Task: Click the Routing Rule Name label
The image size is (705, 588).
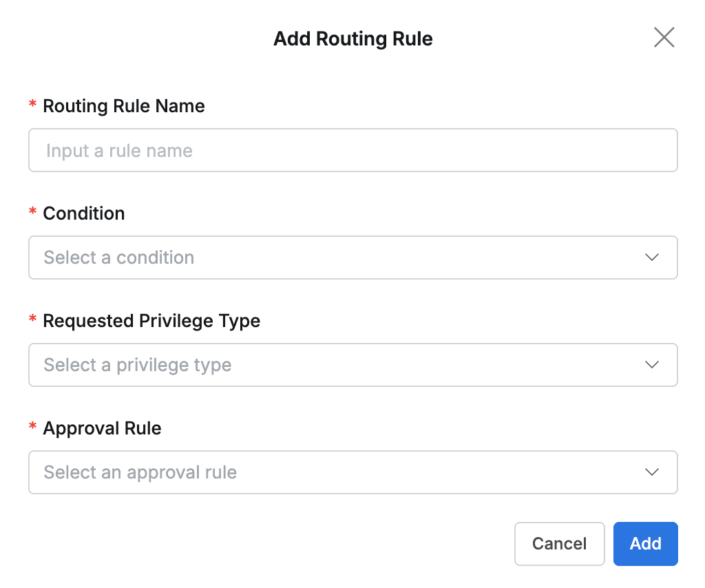Action: click(124, 106)
